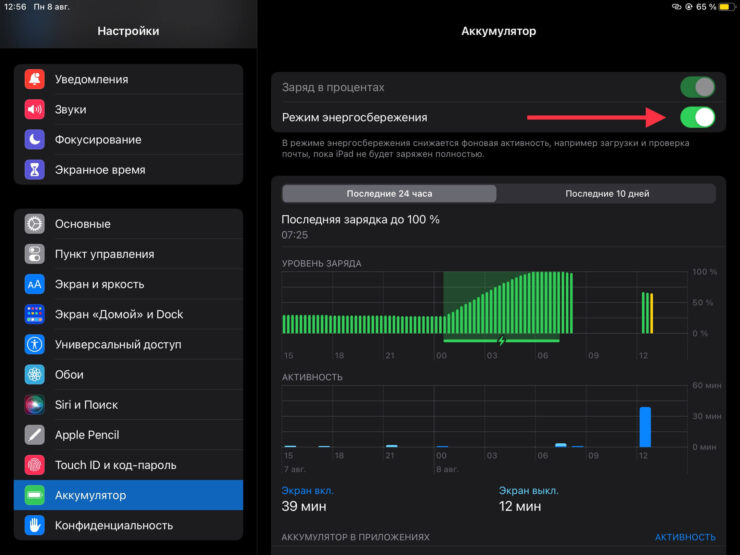This screenshot has height=555, width=740.
Task: Open Основные gear icon
Action: point(35,224)
